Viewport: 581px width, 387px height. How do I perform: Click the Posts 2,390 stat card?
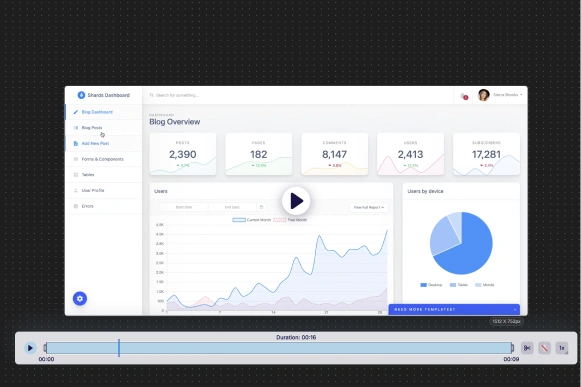coord(183,154)
